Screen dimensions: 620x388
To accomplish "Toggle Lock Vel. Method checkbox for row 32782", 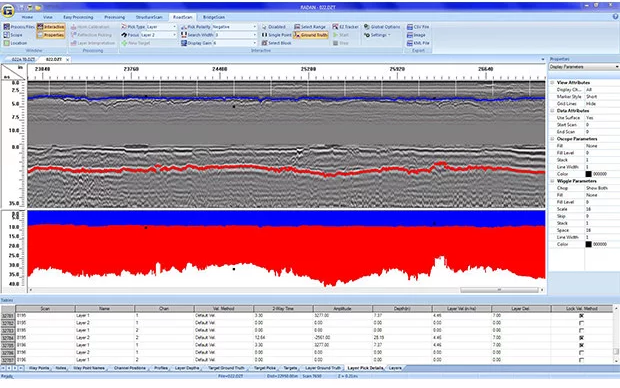I will [x=581, y=323].
